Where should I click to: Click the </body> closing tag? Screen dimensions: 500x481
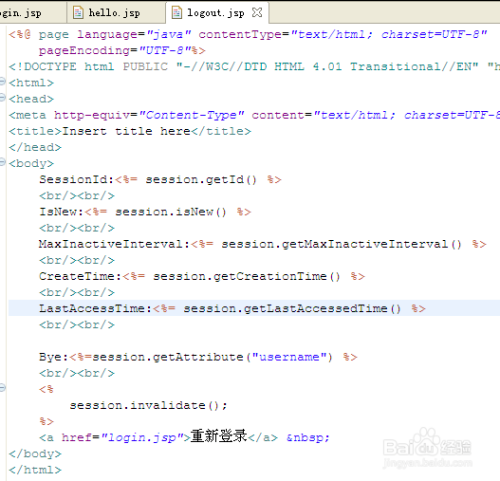tap(35, 454)
